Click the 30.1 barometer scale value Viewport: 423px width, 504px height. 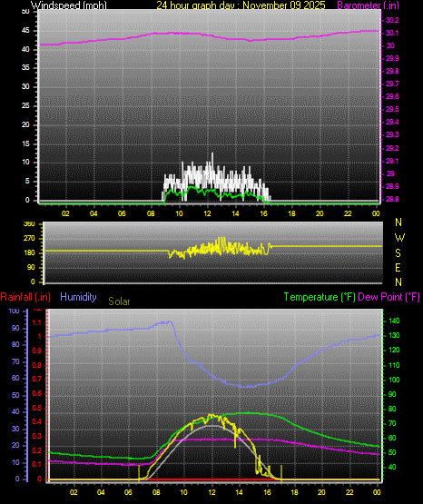[x=392, y=33]
